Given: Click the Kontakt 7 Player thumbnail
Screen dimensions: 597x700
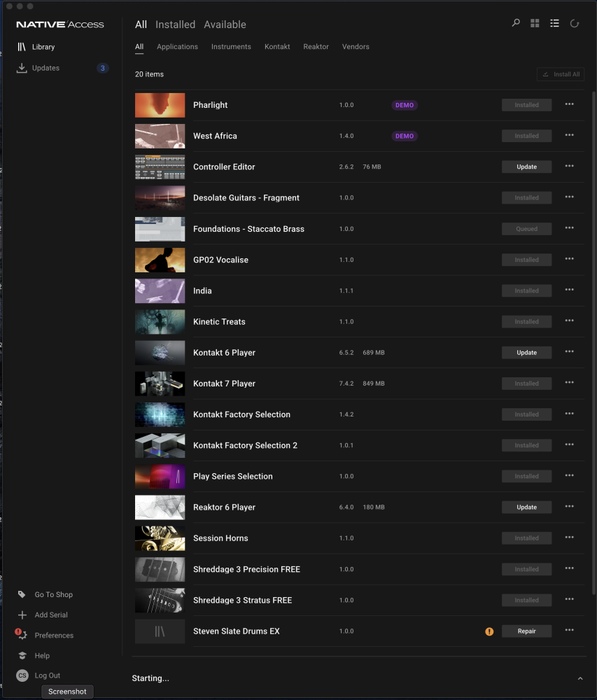Looking at the screenshot, I should 160,384.
